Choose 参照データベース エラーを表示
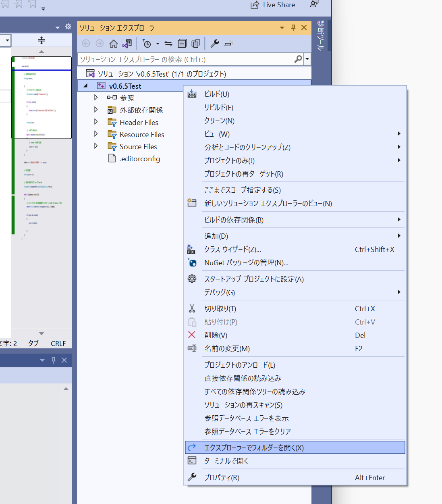The width and height of the screenshot is (442, 504). click(295, 418)
